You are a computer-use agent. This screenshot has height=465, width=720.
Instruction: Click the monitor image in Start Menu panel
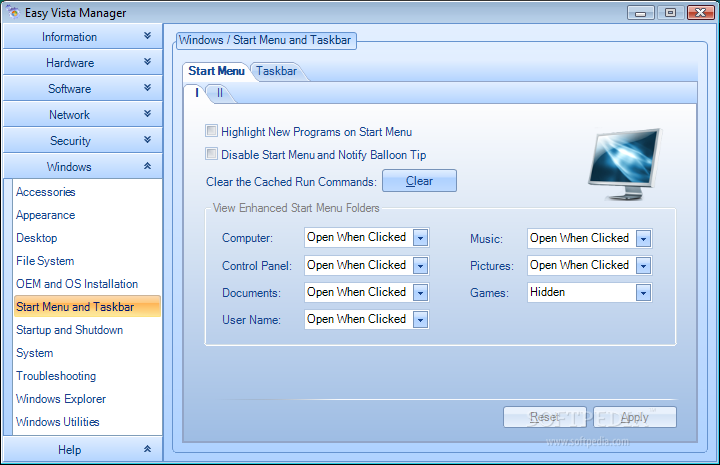click(625, 164)
